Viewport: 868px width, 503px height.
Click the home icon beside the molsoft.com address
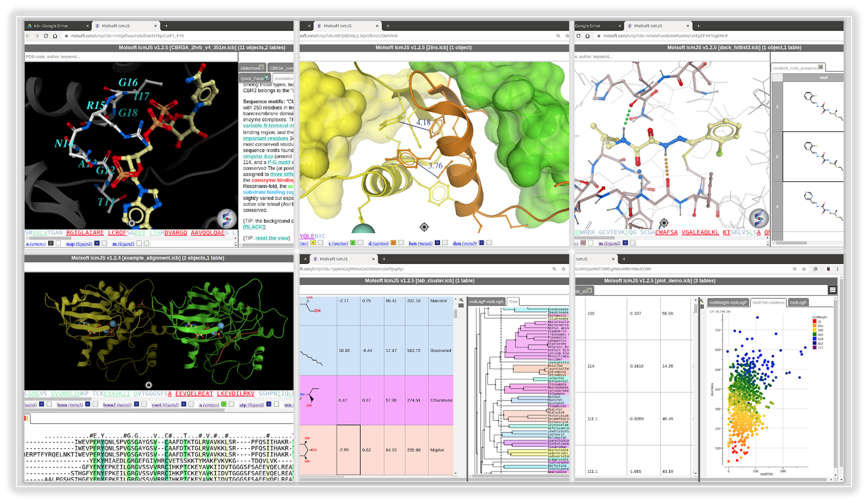click(55, 36)
